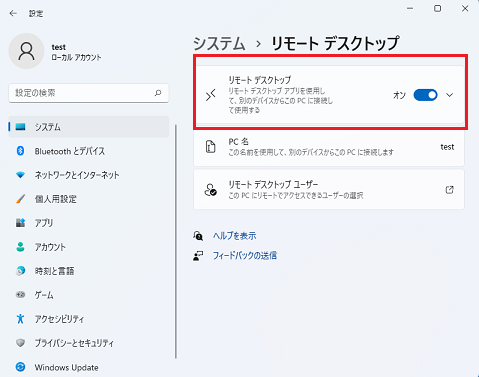The image size is (479, 377).
Task: Select システム label in the sidebar
Action: click(x=48, y=127)
